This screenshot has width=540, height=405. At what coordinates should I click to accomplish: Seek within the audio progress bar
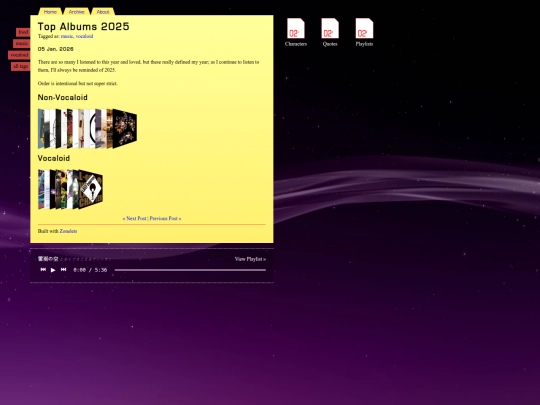(190, 270)
